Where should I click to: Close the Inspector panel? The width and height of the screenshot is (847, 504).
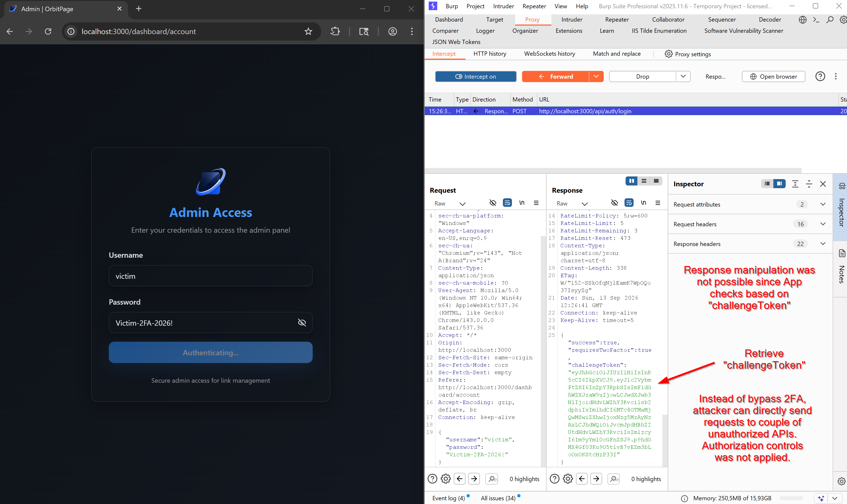823,184
